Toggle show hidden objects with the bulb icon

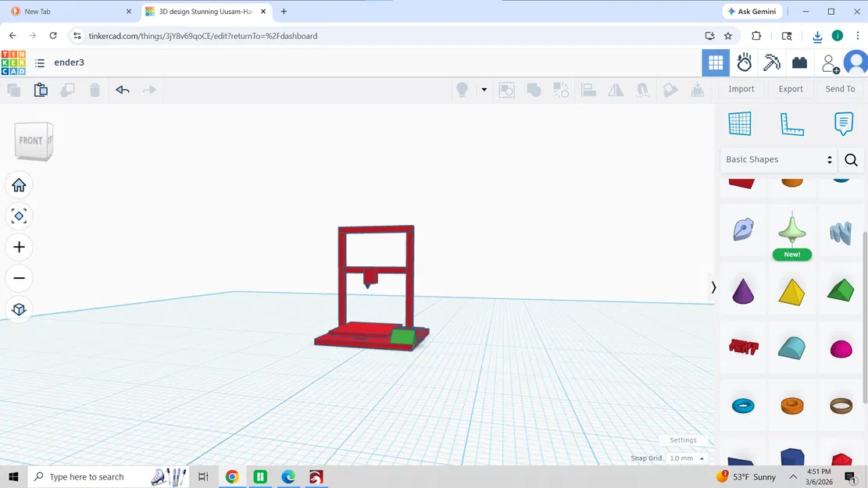pos(461,90)
